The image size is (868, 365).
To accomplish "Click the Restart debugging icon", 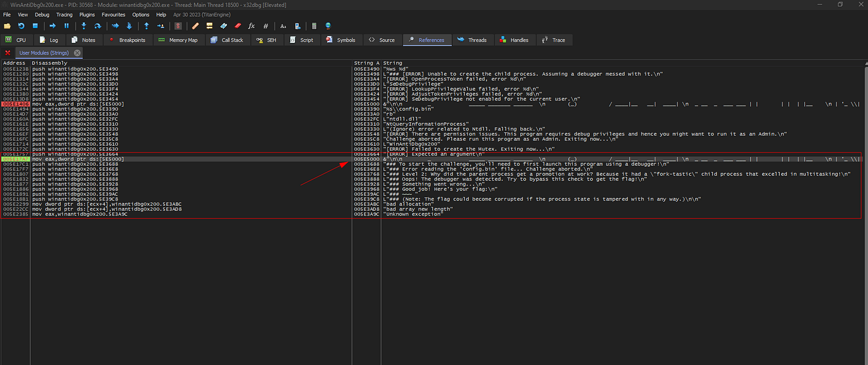I will 21,26.
